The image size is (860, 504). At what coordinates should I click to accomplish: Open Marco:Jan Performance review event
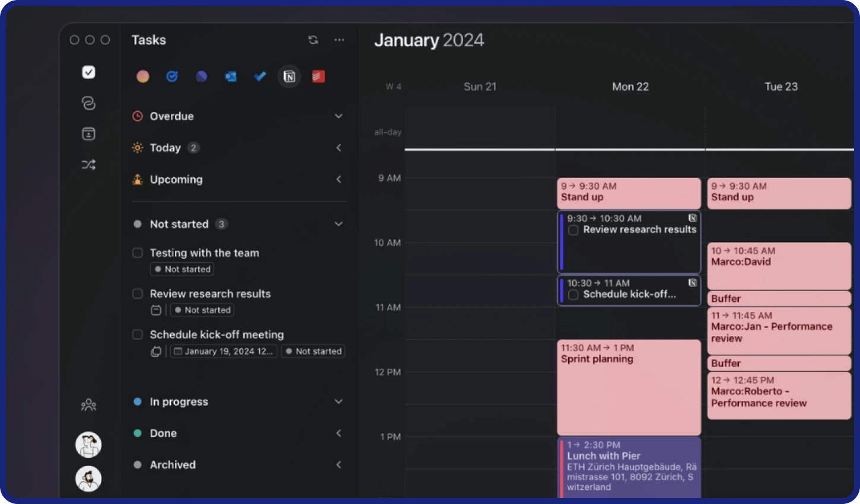point(779,331)
